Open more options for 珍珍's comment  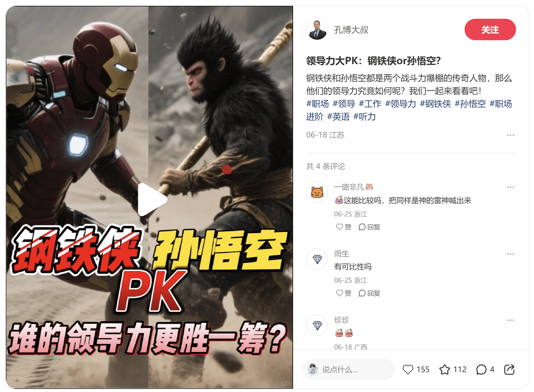point(510,320)
